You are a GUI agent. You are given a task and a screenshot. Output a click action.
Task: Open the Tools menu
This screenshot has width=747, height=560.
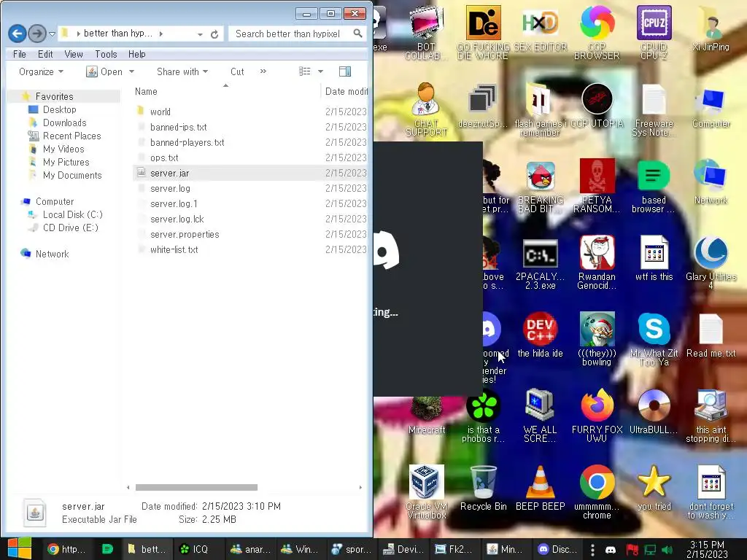[x=106, y=54]
